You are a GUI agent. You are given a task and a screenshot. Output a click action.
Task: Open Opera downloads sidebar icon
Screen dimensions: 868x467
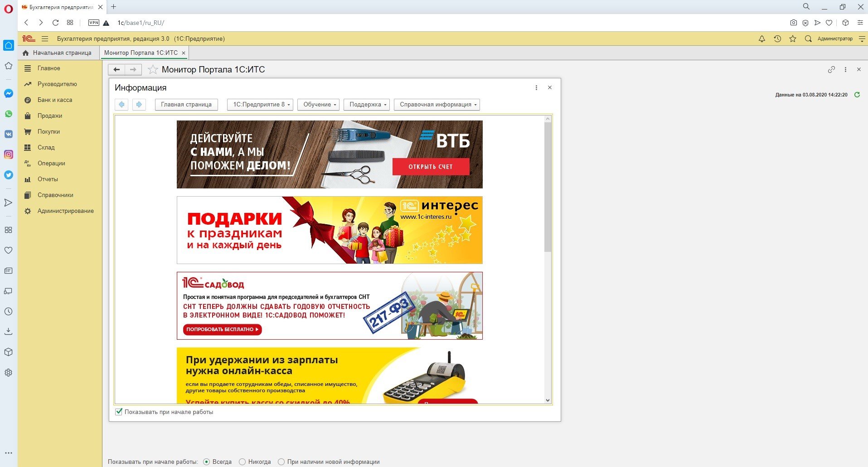(9, 332)
